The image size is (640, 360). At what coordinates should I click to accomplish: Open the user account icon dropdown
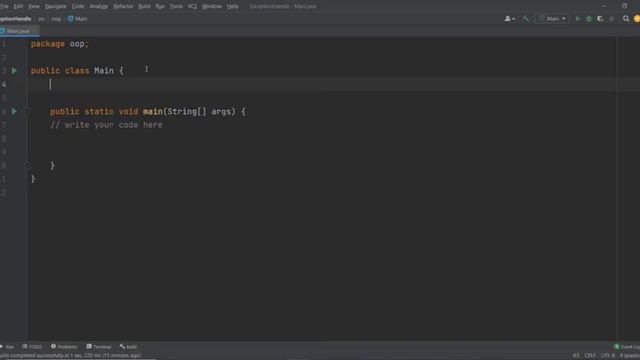click(x=510, y=19)
